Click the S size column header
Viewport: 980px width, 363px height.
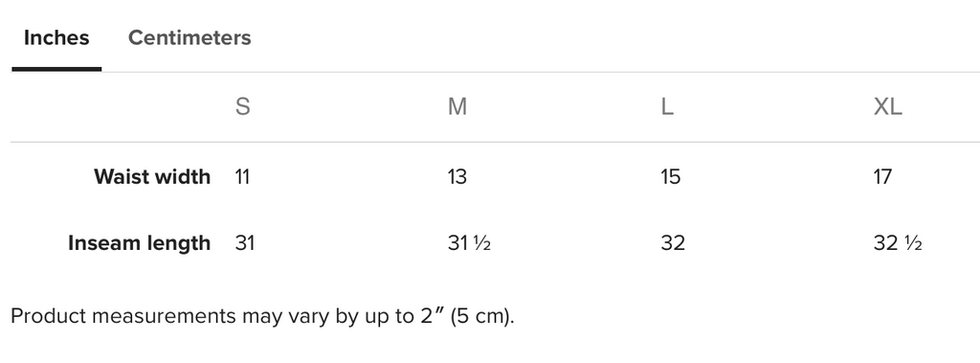(x=242, y=107)
